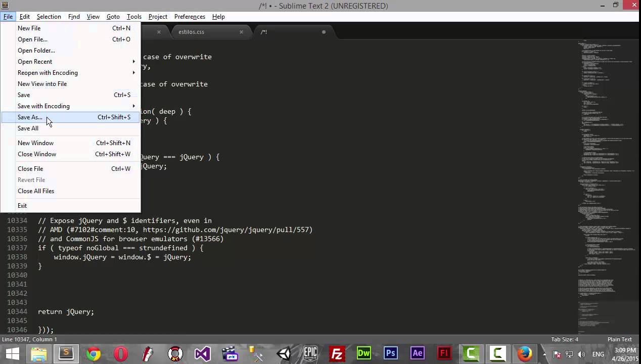
Task: Launch Firefox from the taskbar
Action: click(x=525, y=353)
